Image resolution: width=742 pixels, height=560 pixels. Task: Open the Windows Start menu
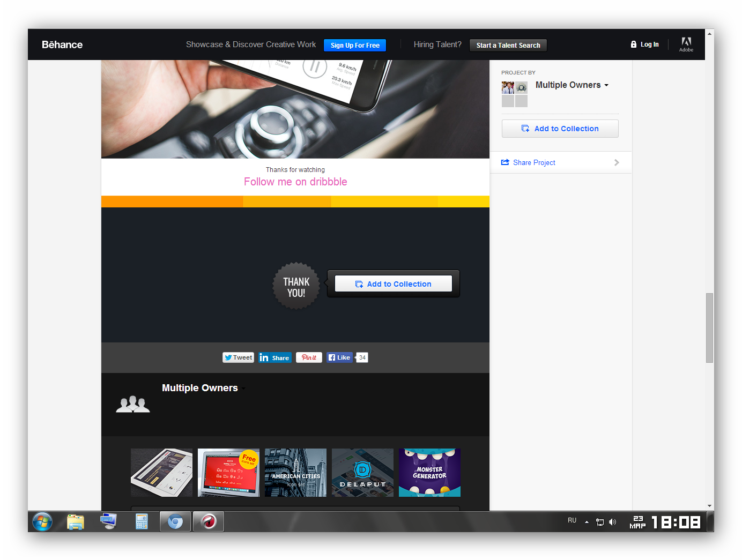point(42,521)
